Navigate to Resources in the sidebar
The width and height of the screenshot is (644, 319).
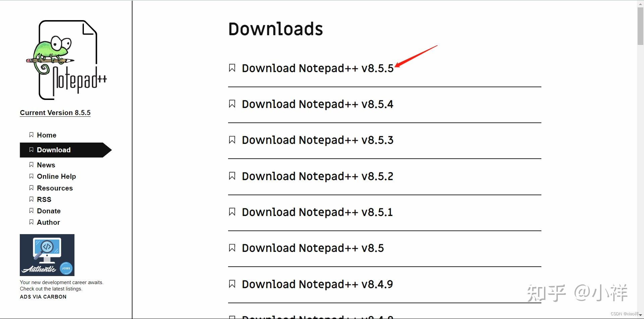(55, 188)
